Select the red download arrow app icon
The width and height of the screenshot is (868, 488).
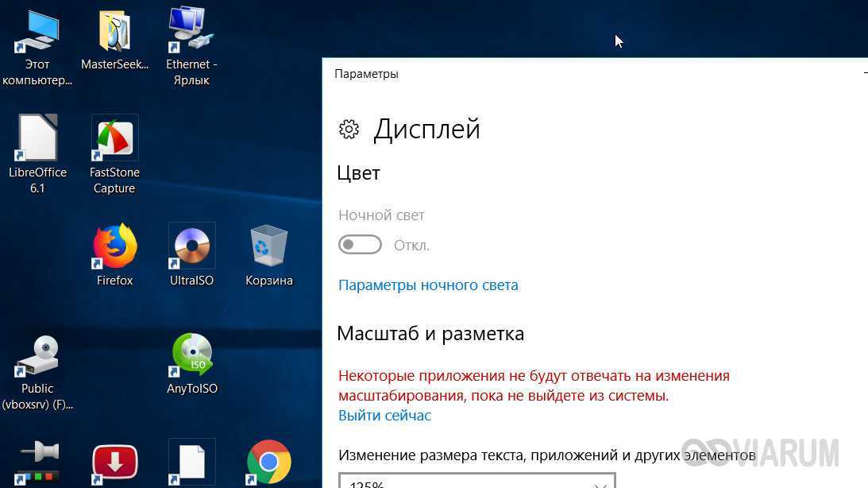(x=114, y=463)
